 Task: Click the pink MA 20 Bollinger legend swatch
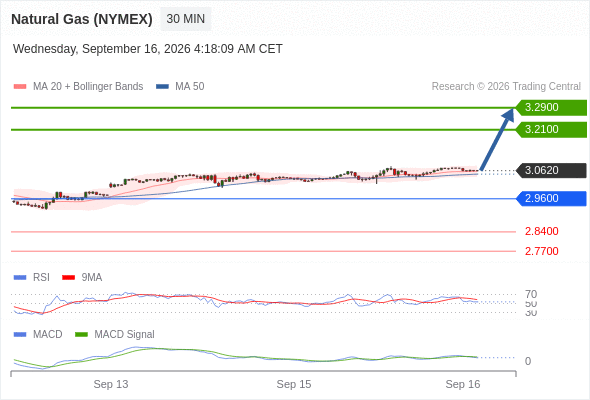coord(20,87)
